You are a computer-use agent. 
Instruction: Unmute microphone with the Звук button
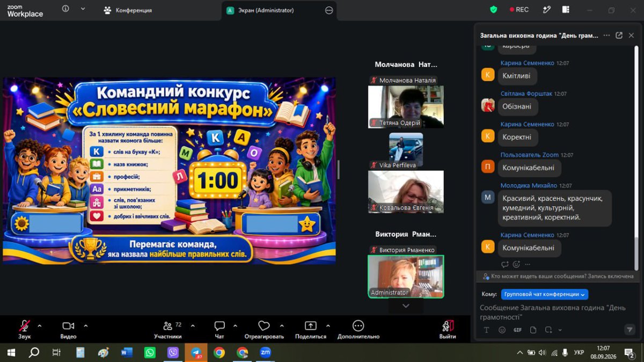pyautogui.click(x=24, y=329)
